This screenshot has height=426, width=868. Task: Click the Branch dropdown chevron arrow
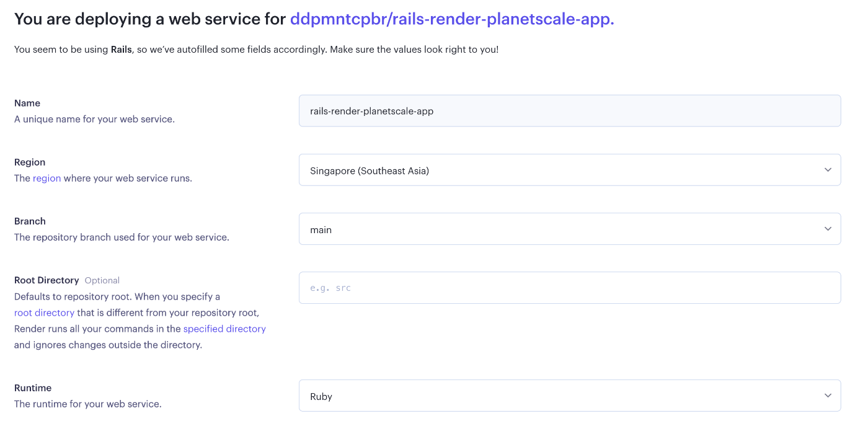click(828, 229)
